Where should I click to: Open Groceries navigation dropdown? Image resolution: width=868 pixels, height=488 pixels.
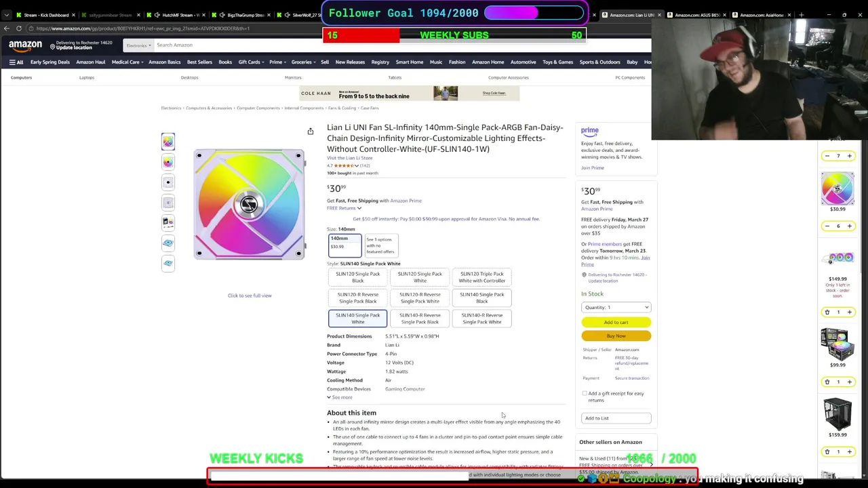click(x=303, y=62)
